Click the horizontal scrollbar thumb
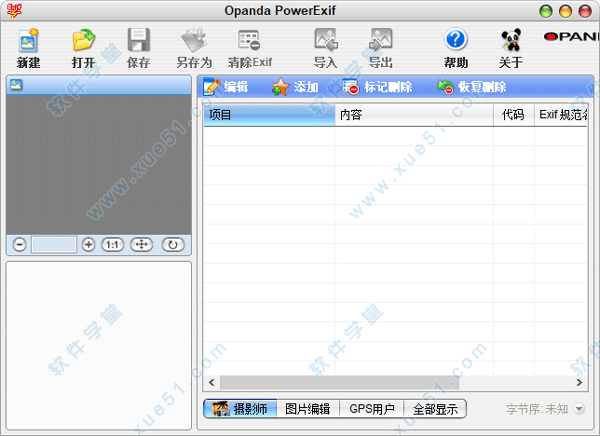Viewport: 600px width, 436px height. (339, 382)
